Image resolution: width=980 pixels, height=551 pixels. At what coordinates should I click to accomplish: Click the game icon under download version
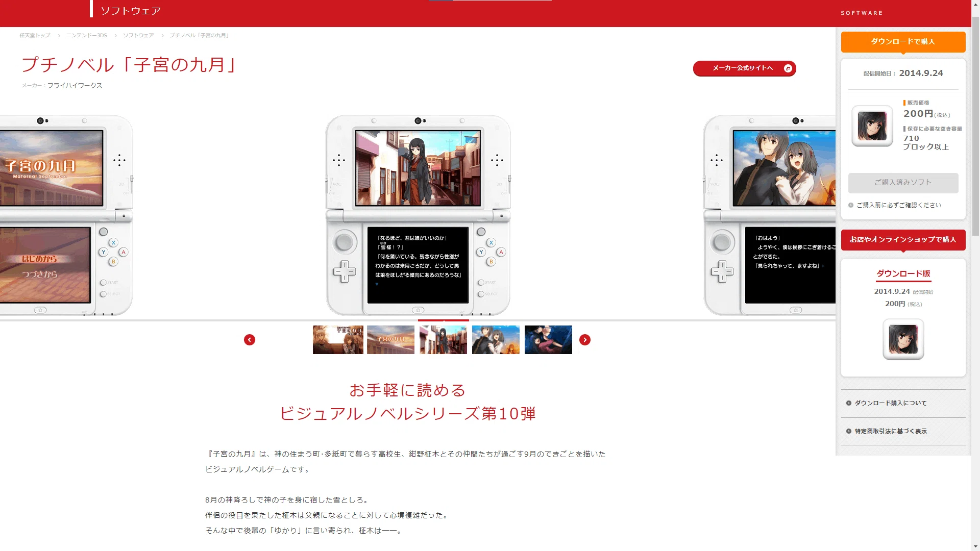pos(903,339)
